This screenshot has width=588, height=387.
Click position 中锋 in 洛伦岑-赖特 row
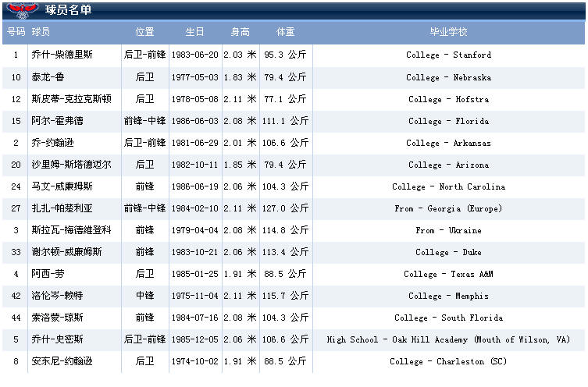(x=144, y=296)
